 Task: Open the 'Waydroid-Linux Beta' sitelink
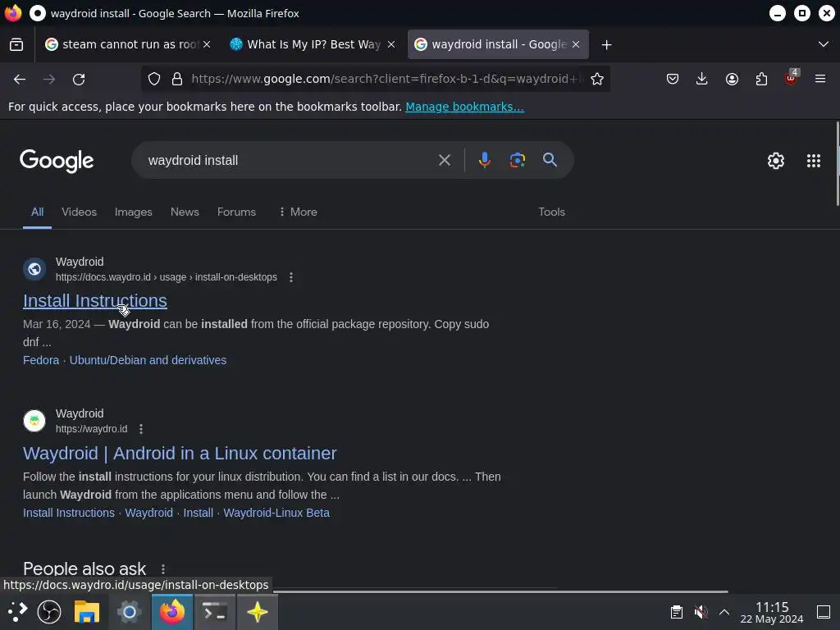pyautogui.click(x=276, y=513)
